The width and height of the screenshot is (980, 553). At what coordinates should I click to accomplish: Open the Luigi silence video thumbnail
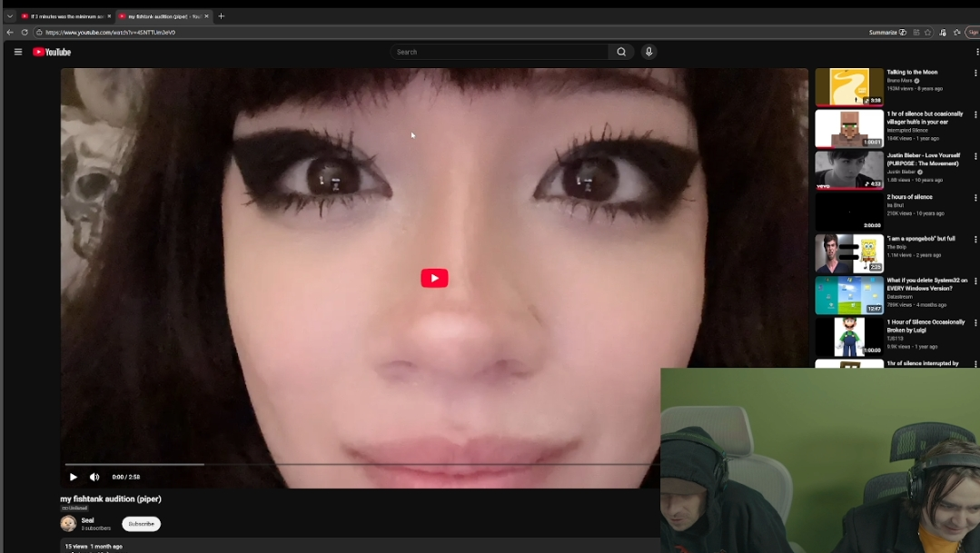tap(848, 337)
